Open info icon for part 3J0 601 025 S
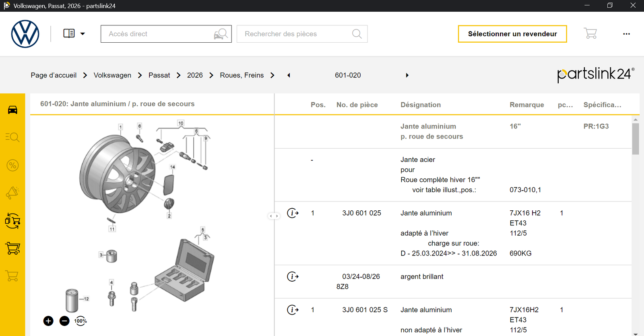 (x=293, y=309)
